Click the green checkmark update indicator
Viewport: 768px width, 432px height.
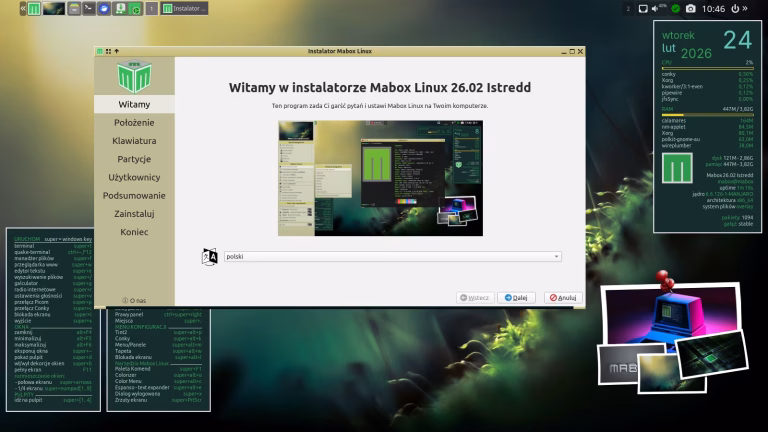coord(675,9)
